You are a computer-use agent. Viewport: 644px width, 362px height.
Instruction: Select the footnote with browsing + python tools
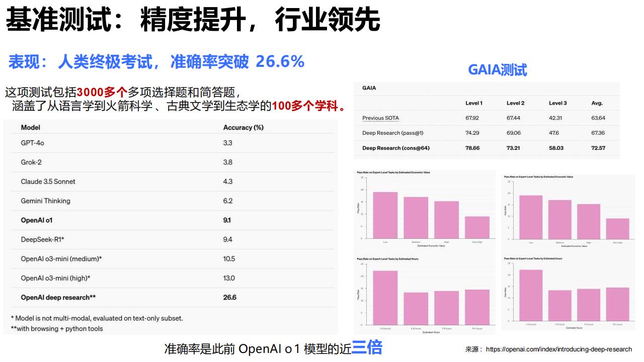[x=57, y=329]
